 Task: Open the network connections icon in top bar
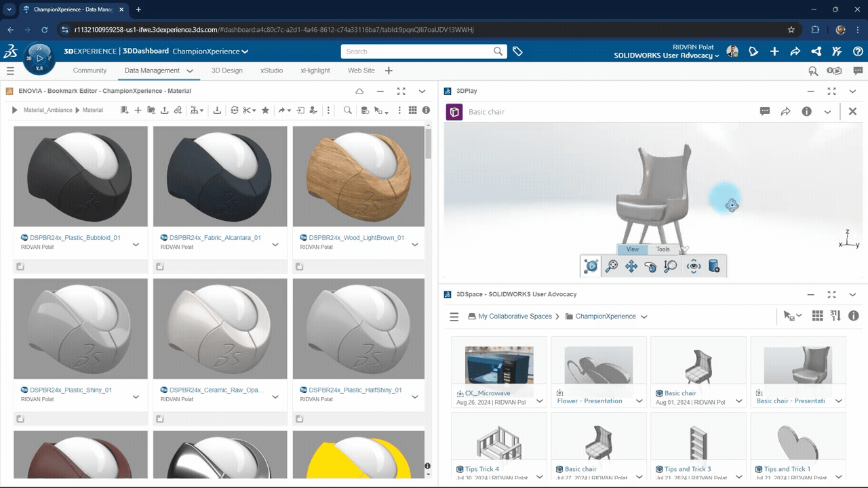[x=816, y=52]
